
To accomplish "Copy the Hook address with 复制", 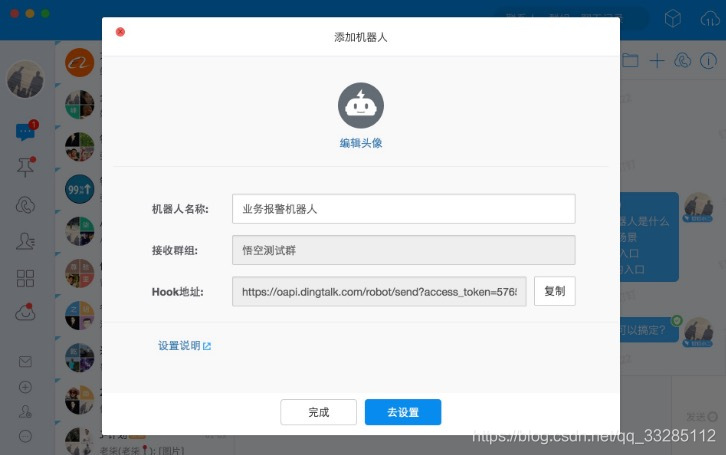I will 555,291.
